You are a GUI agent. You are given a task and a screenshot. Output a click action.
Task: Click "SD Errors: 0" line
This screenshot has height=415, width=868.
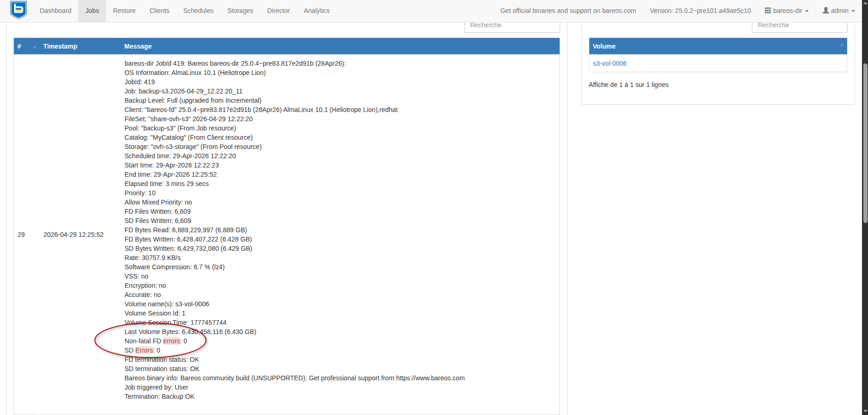coord(142,350)
